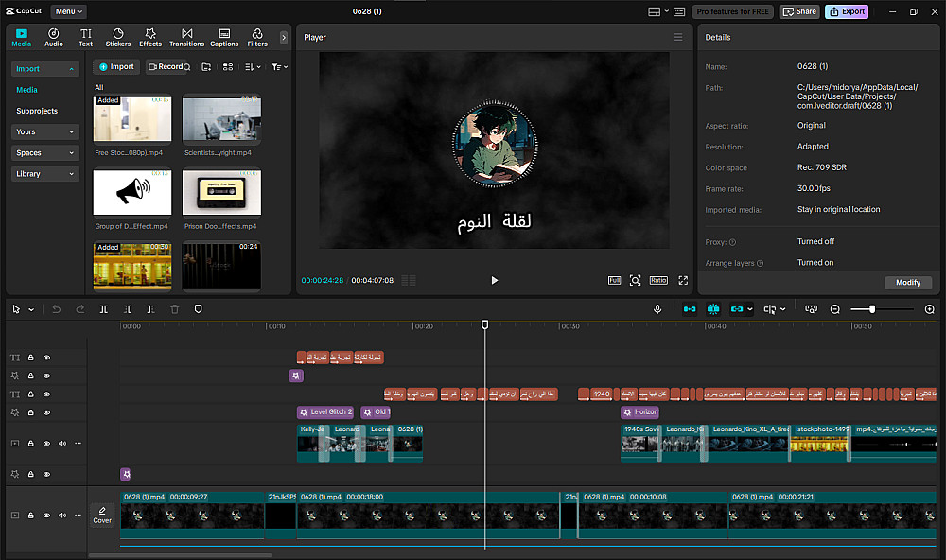Click the Ratio button in the player
The image size is (946, 560).
(658, 281)
